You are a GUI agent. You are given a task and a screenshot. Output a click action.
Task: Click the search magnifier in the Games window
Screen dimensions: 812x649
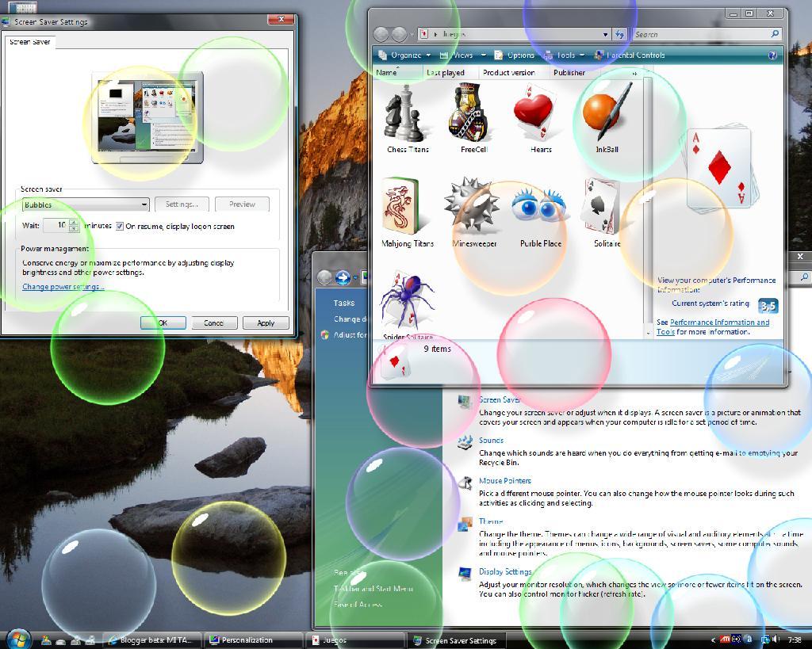[x=775, y=34]
